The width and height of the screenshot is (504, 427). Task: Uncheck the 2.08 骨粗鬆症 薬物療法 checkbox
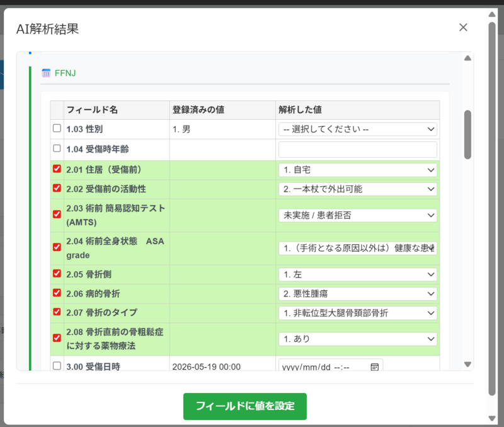point(57,338)
